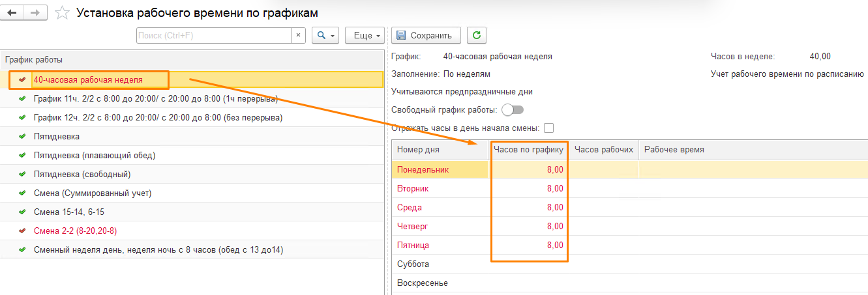Click the red checkmark icon beside Смена 2-2
The image size is (868, 295).
click(22, 231)
